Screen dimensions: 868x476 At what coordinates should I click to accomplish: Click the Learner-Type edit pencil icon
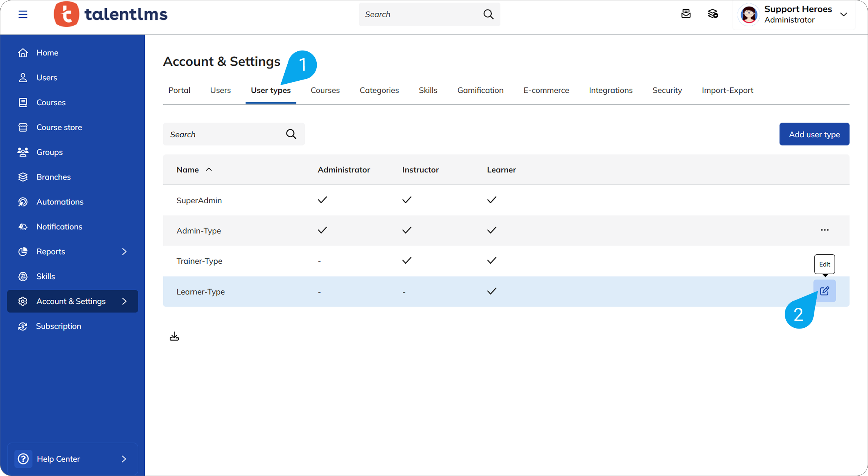pyautogui.click(x=824, y=291)
